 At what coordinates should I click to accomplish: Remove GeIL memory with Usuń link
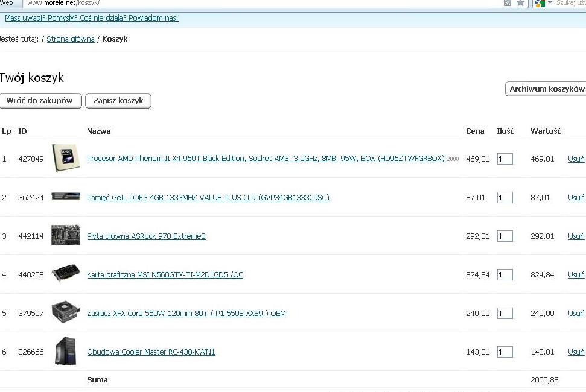point(576,197)
